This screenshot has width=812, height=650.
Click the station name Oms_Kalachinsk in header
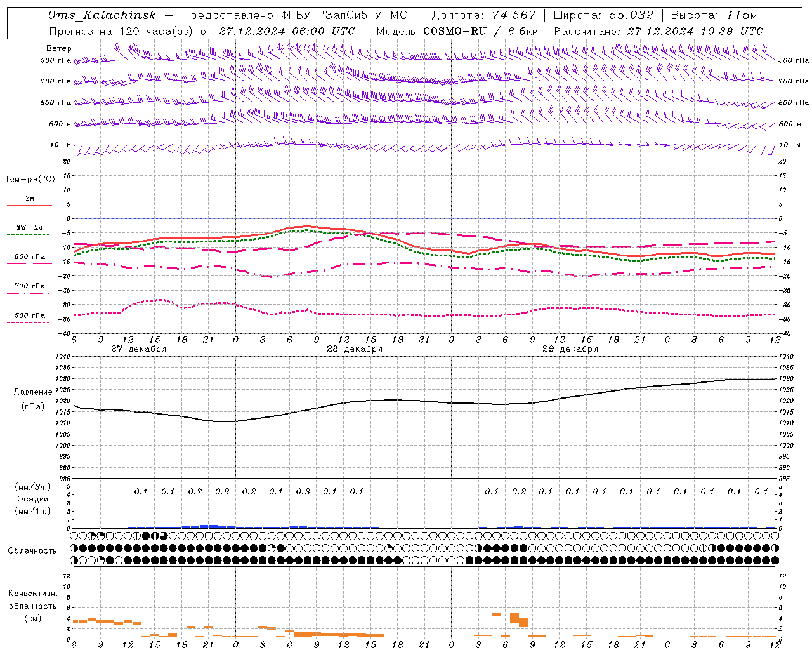point(101,15)
